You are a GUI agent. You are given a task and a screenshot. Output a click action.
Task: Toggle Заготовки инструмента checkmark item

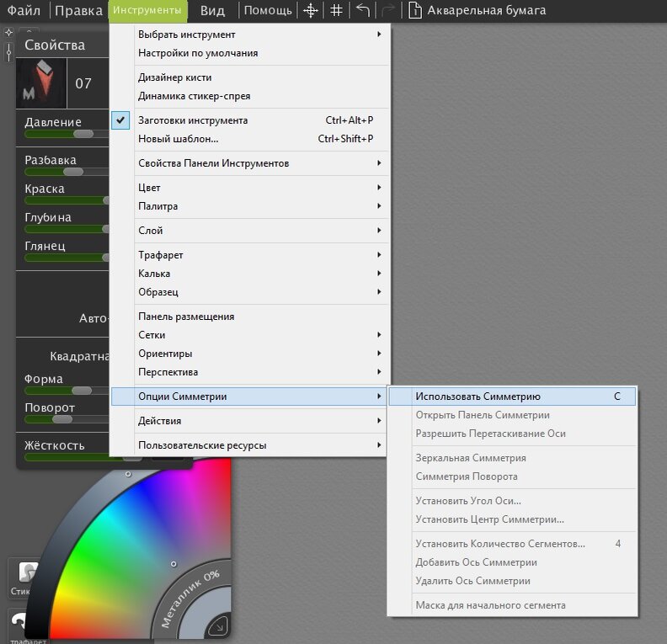tap(250, 120)
